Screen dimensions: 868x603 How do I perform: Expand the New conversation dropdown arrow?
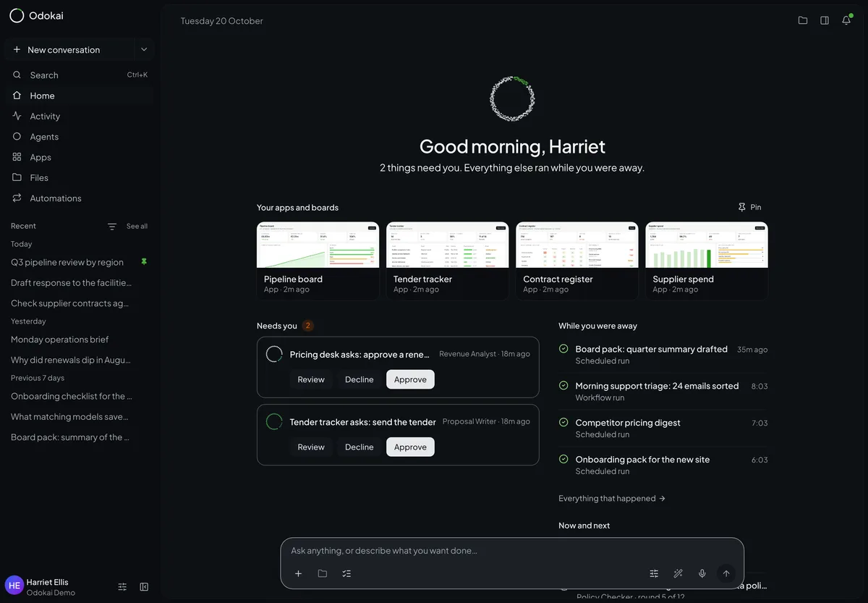(144, 50)
